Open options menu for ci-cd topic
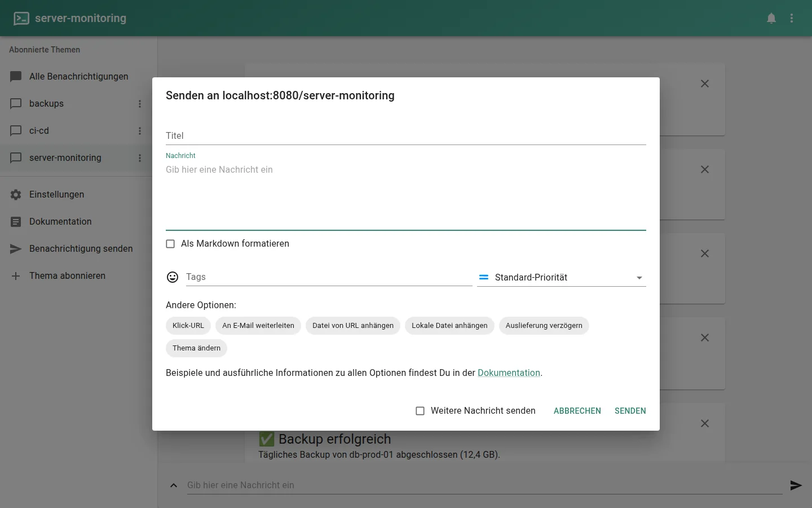 coord(140,131)
